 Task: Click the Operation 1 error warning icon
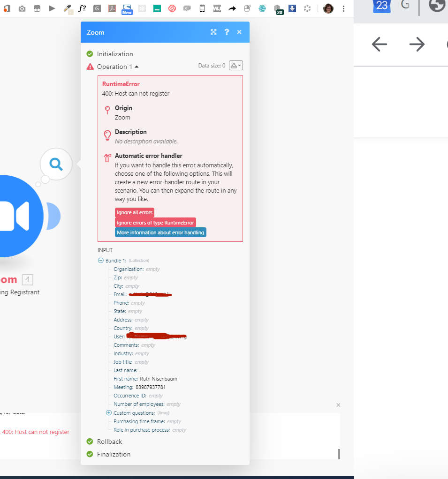[90, 67]
